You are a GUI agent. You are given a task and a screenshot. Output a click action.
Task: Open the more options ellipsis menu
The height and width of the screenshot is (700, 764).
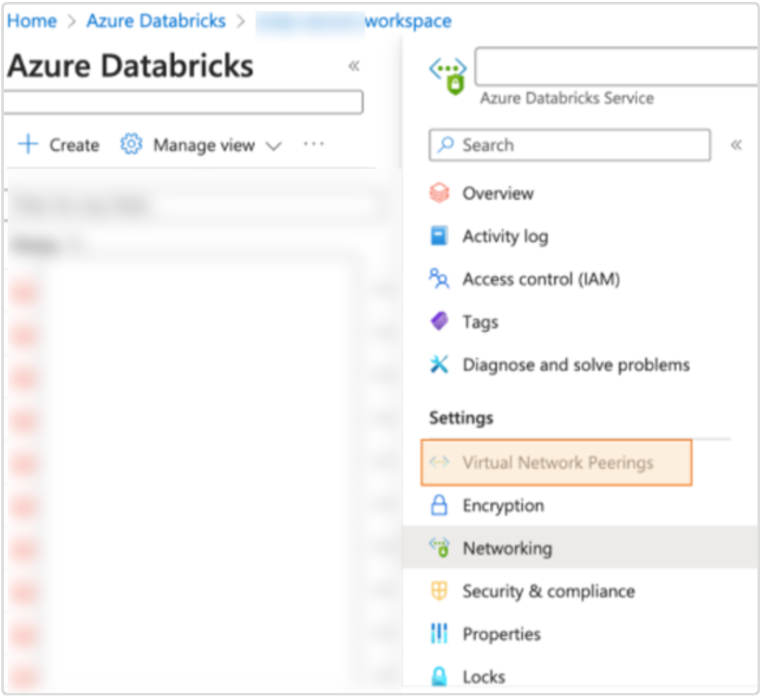pyautogui.click(x=314, y=143)
